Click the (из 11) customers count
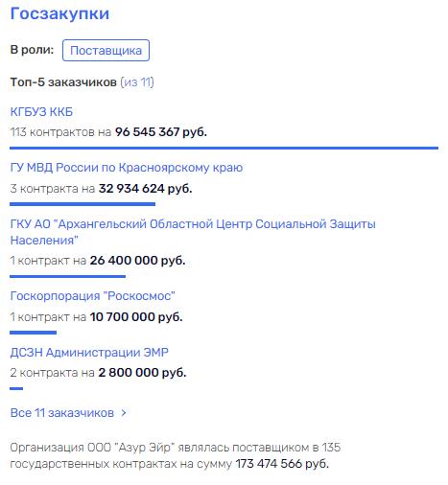 (x=137, y=82)
